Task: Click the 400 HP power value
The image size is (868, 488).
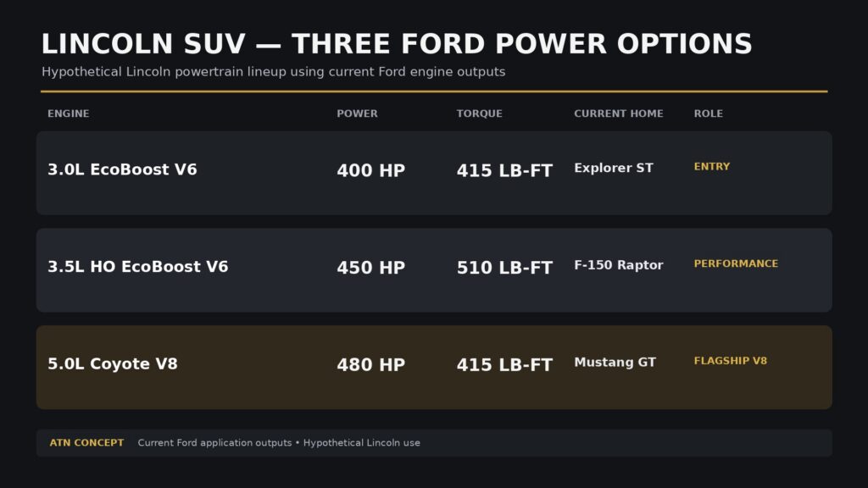Action: [371, 170]
